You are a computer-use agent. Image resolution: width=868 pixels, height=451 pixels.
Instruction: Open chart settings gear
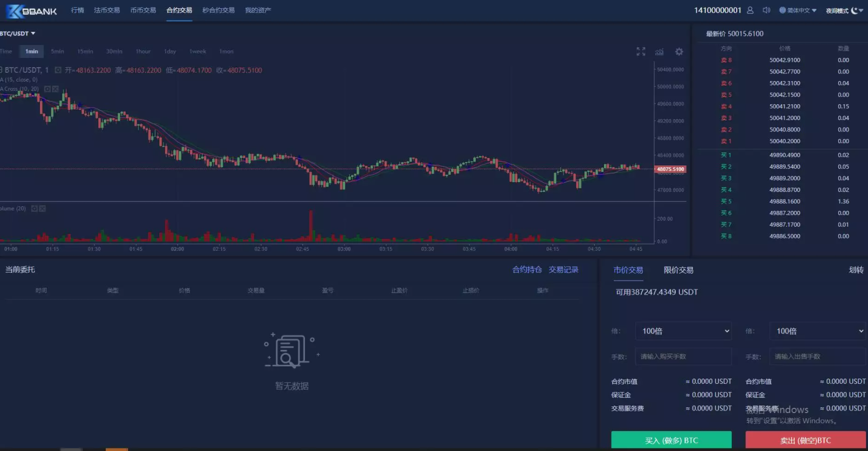pos(679,52)
